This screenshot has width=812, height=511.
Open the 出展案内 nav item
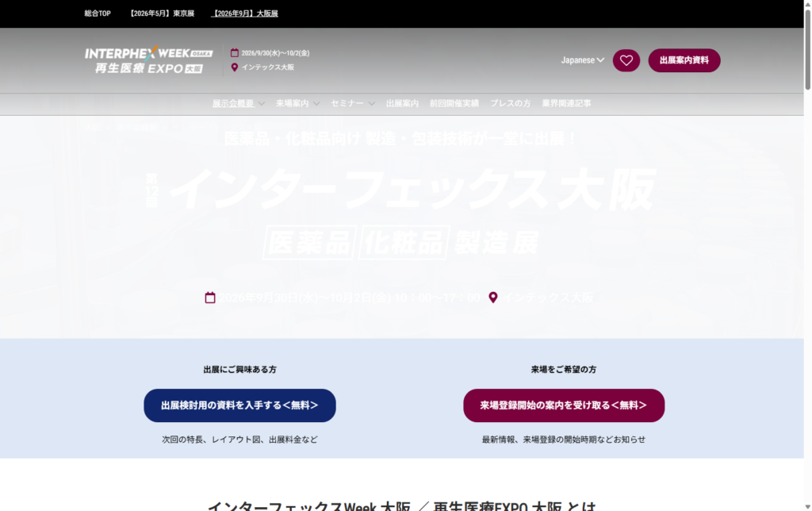[402, 103]
